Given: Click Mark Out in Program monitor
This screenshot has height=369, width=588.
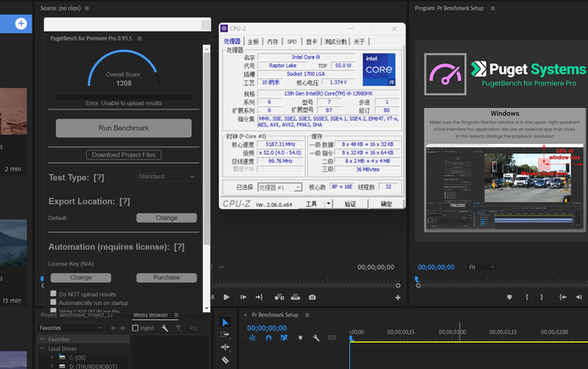Looking at the screenshot, I should click(x=541, y=297).
